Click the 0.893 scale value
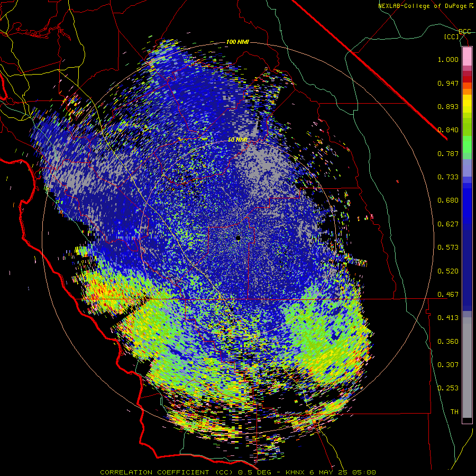The width and height of the screenshot is (476, 476). 448,106
